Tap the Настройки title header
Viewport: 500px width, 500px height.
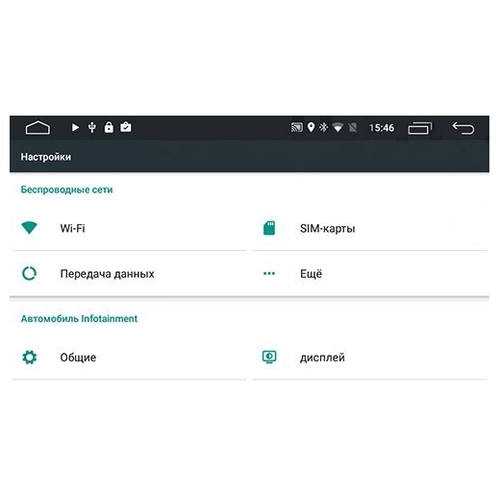(x=46, y=157)
